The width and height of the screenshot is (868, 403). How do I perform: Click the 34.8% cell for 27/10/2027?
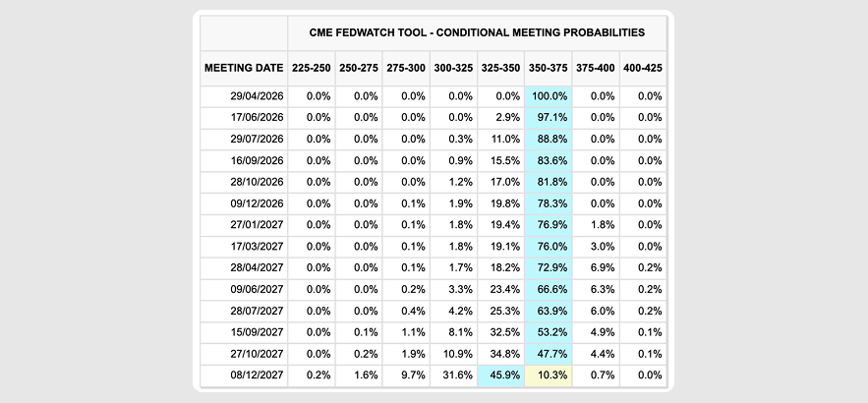click(x=501, y=354)
